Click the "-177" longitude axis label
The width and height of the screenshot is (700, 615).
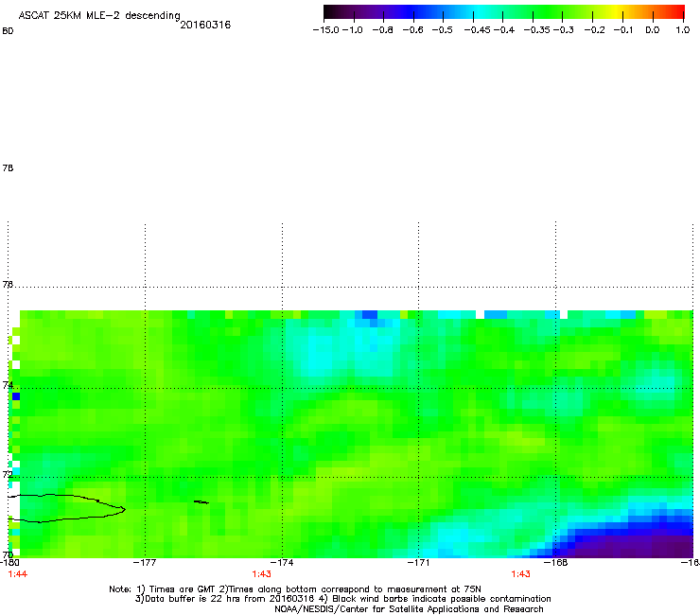pyautogui.click(x=145, y=563)
